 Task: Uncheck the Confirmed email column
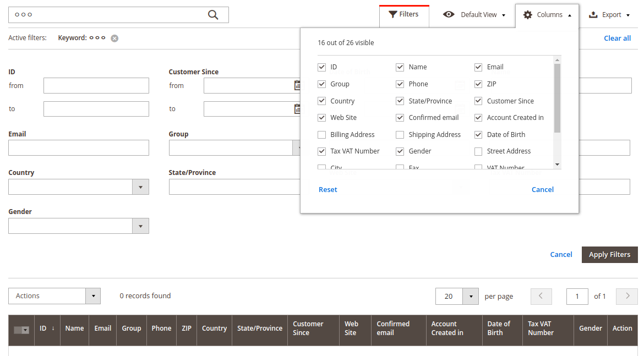point(400,118)
